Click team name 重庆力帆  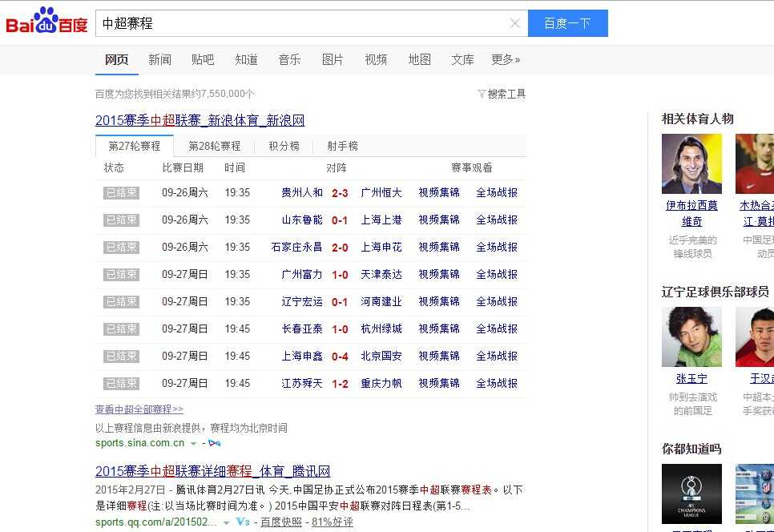381,383
